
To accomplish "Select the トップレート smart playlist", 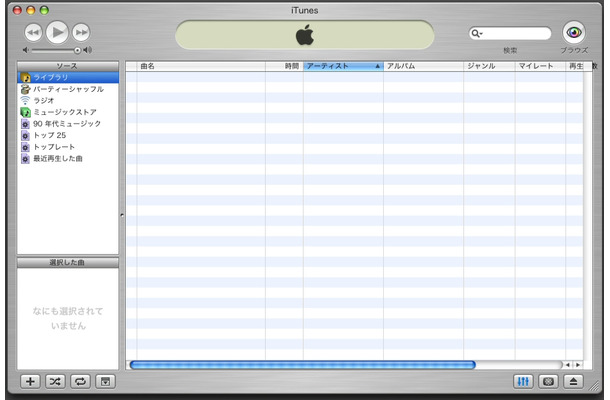I will coord(68,147).
